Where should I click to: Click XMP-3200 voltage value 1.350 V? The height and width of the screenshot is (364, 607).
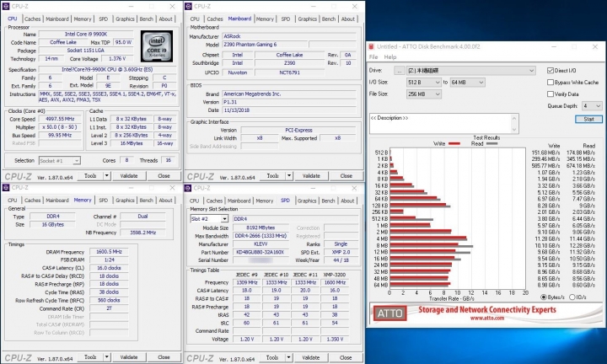pyautogui.click(x=335, y=340)
